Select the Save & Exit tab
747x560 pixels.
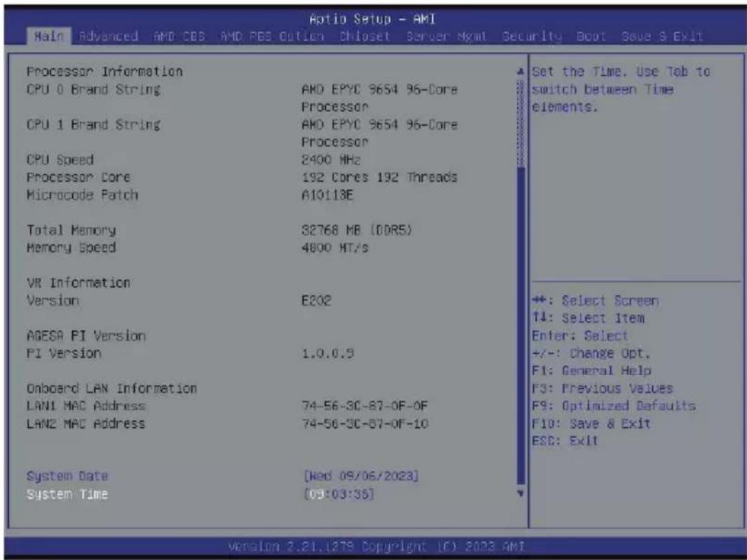tap(662, 36)
